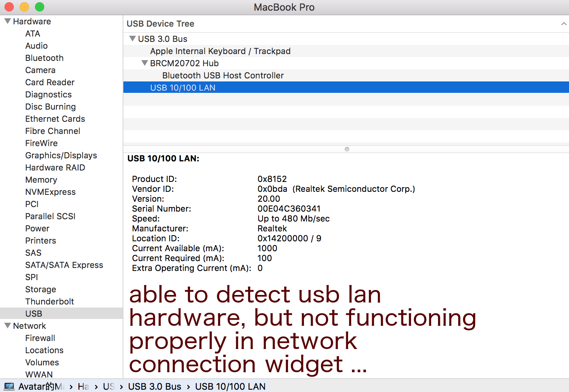Select Audio in the sidebar
This screenshot has width=569, height=392.
(37, 46)
